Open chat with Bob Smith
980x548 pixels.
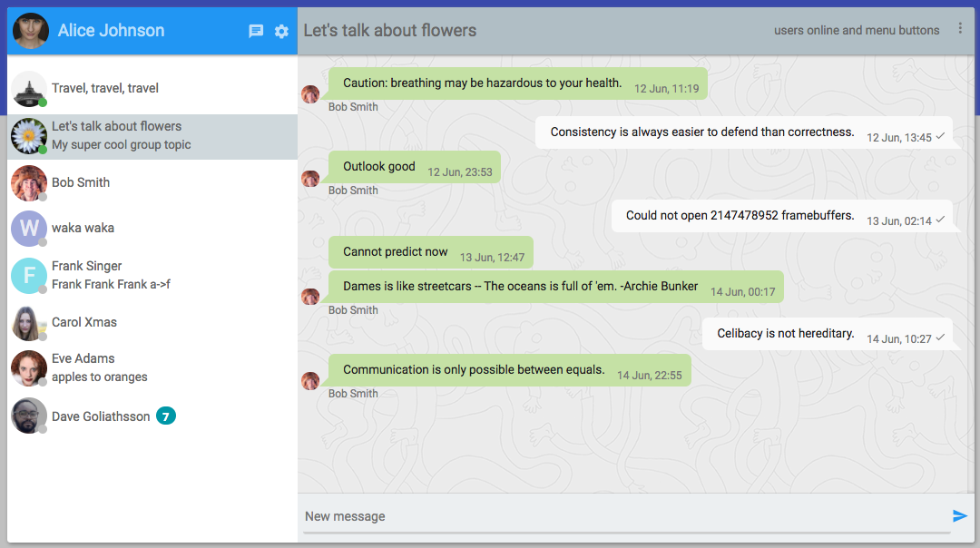point(152,183)
